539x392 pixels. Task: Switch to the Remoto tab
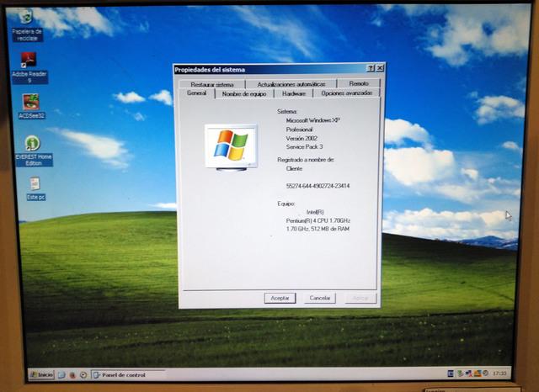tap(359, 83)
